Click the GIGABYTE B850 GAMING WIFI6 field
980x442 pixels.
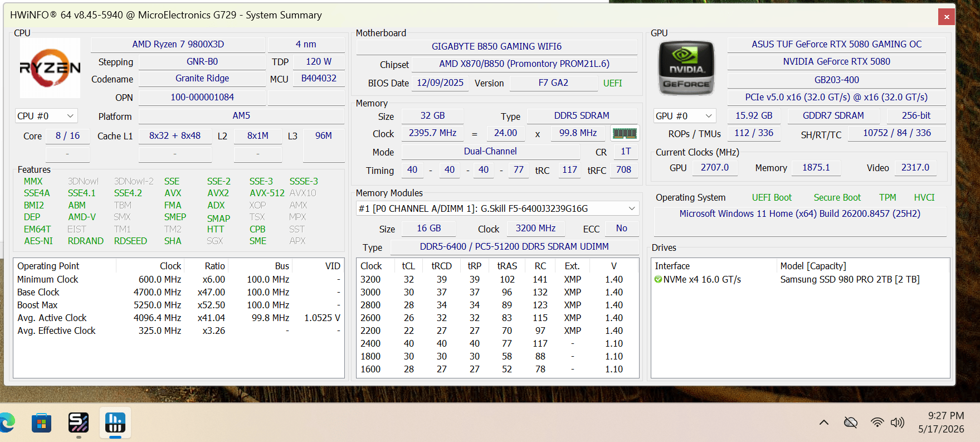click(x=497, y=47)
